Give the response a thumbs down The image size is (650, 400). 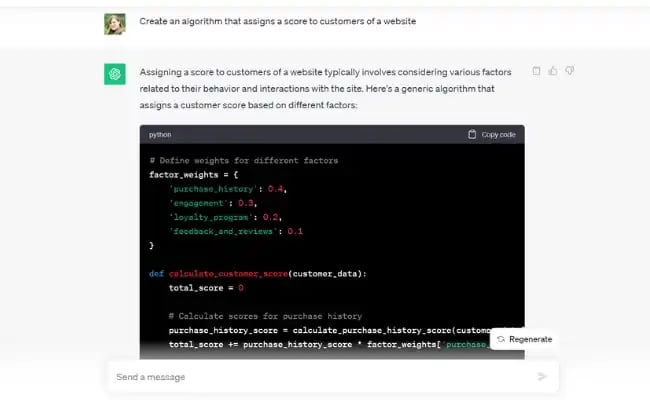569,71
